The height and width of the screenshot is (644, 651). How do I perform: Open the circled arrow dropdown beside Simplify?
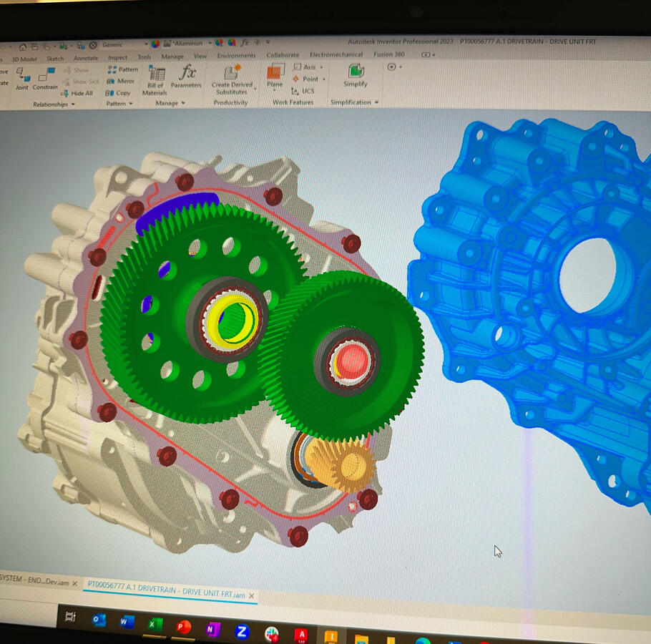tap(393, 67)
